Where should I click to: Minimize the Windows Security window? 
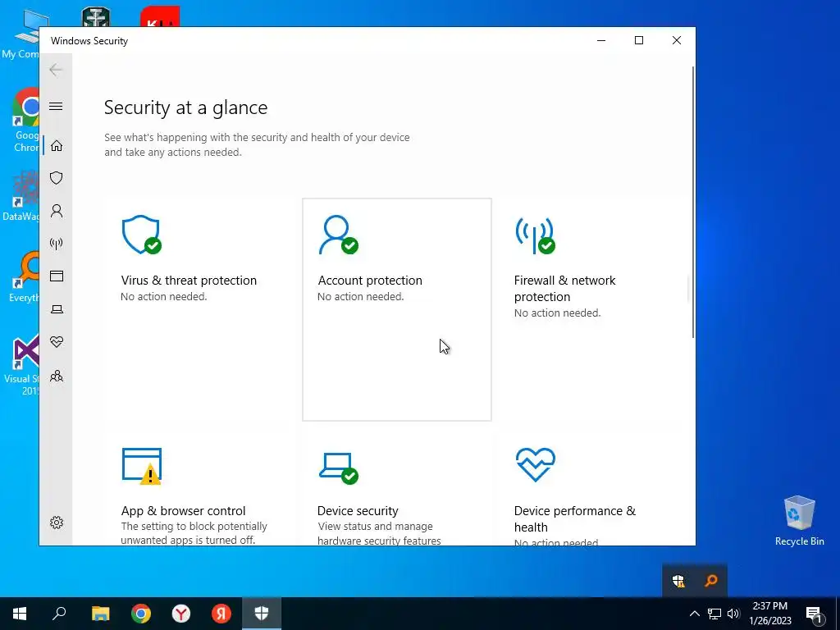tap(601, 40)
